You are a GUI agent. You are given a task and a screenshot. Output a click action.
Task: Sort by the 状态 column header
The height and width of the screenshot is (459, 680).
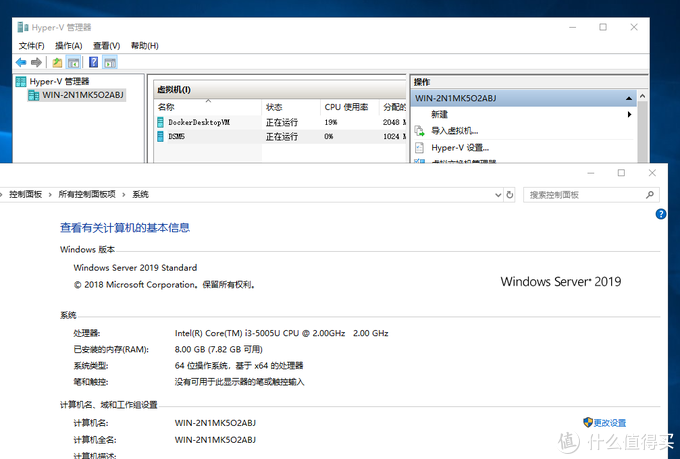(291, 107)
